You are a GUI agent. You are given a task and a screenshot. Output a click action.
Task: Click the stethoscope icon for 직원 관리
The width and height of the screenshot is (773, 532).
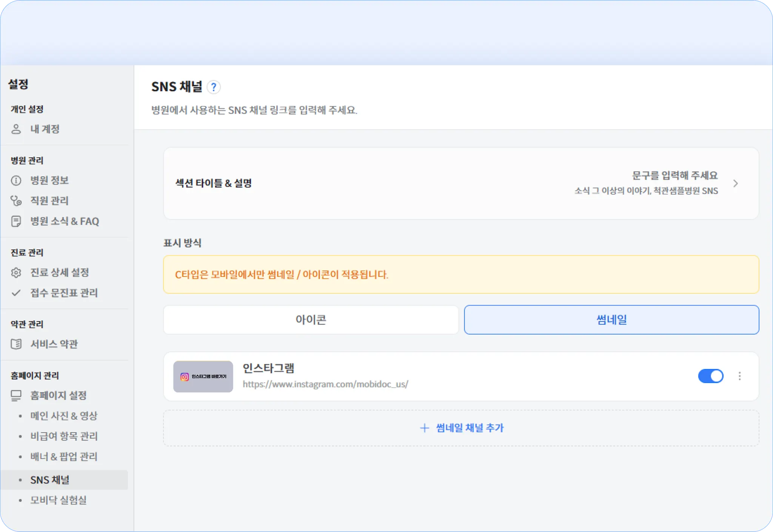coord(16,201)
